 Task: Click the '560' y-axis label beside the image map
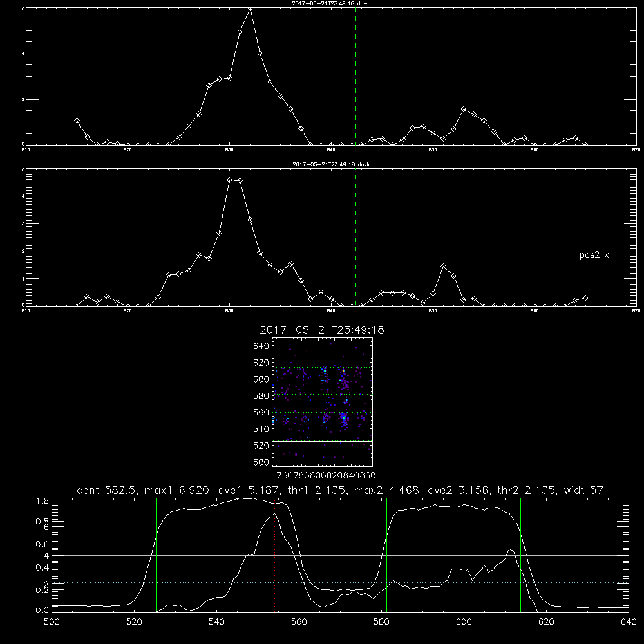click(x=261, y=412)
